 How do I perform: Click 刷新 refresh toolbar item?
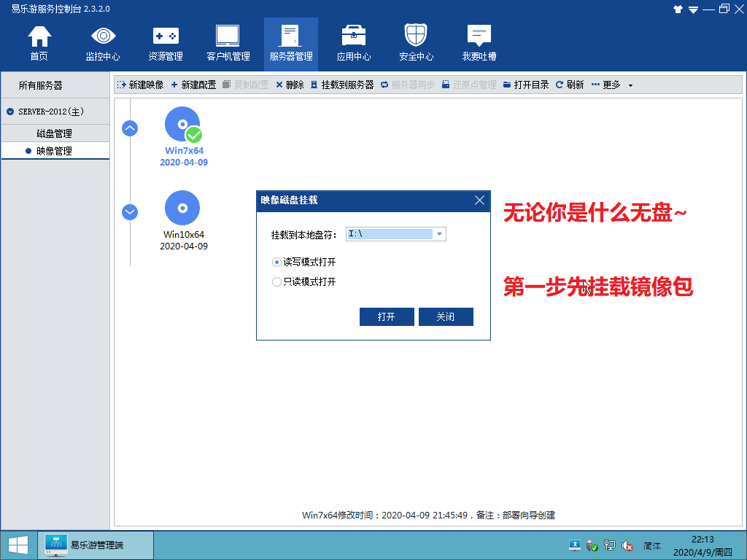point(570,85)
